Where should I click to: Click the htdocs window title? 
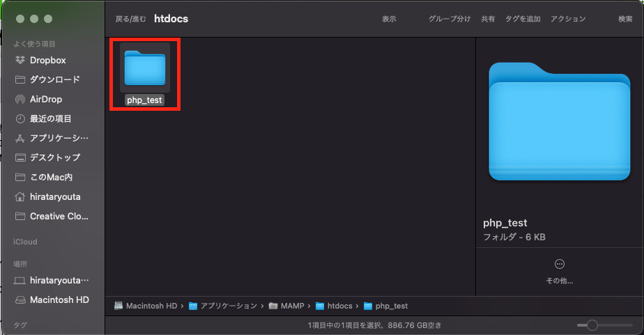coord(171,19)
